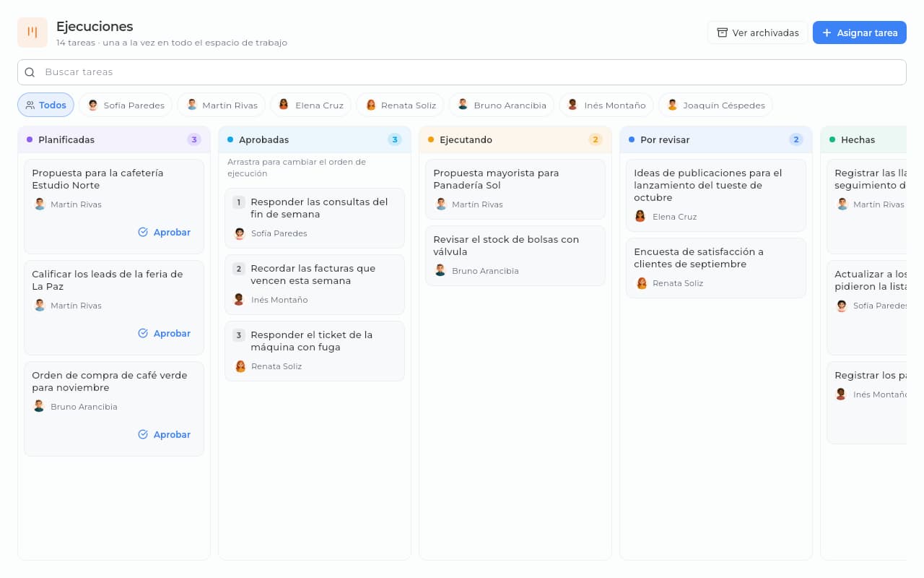Select the Todos filter chip
Image resolution: width=924 pixels, height=578 pixels.
(x=45, y=105)
